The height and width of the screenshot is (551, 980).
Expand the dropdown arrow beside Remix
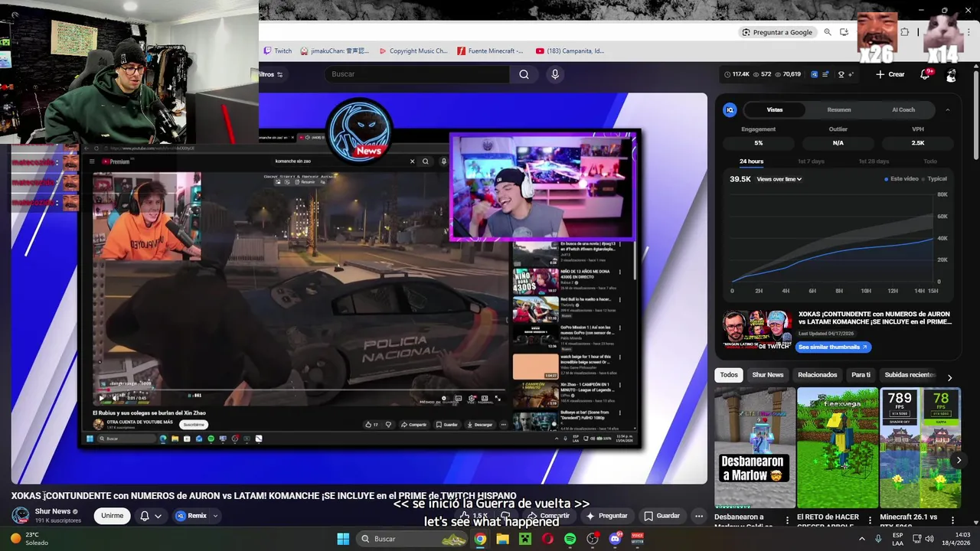pos(215,516)
